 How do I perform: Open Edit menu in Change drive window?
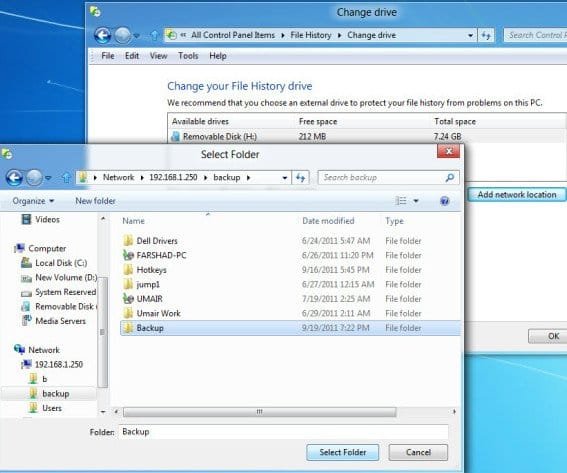(x=132, y=56)
